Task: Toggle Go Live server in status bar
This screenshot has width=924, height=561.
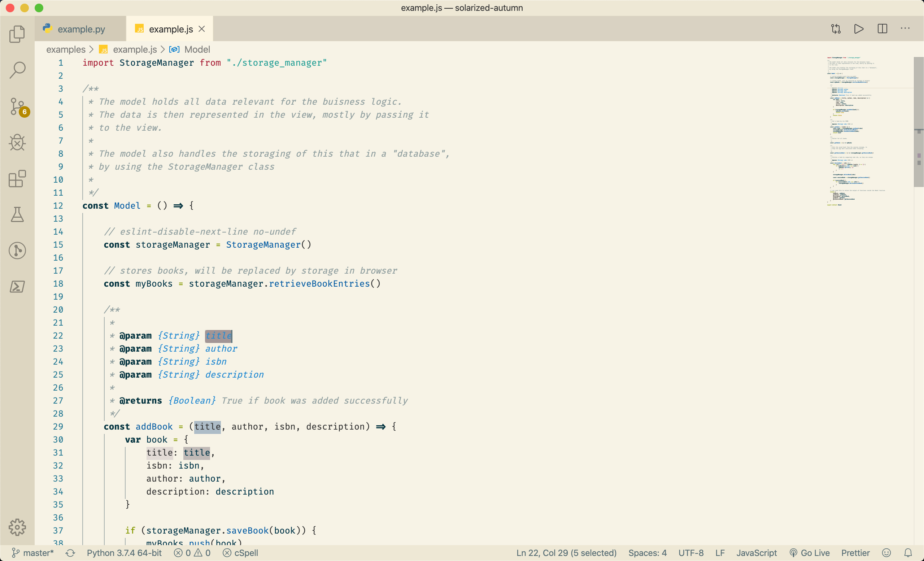Action: click(809, 553)
